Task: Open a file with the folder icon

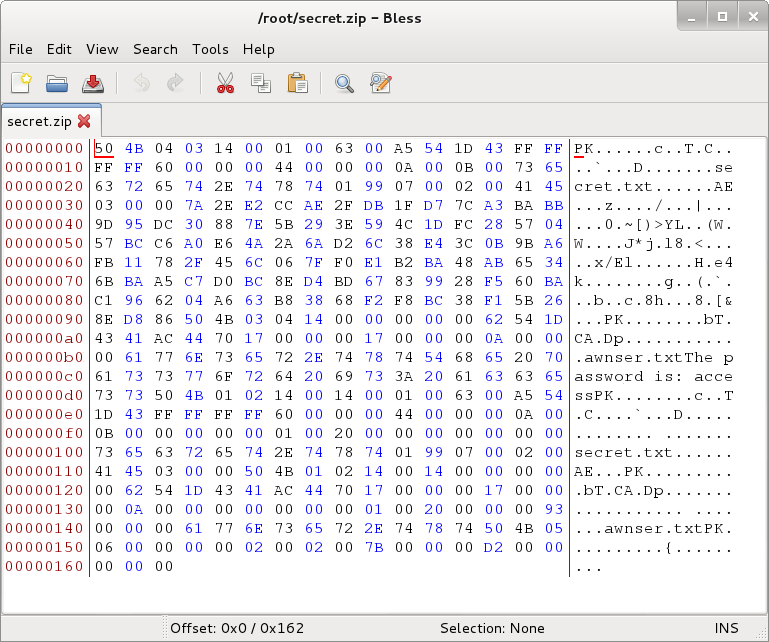Action: click(x=57, y=83)
